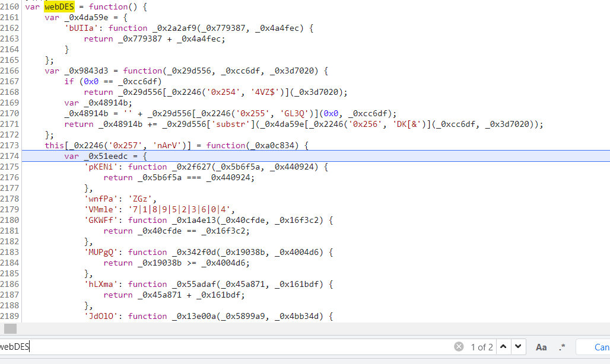Click the _0x4da59e variable declaration
Viewport: 610px width, 364px height.
point(87,17)
